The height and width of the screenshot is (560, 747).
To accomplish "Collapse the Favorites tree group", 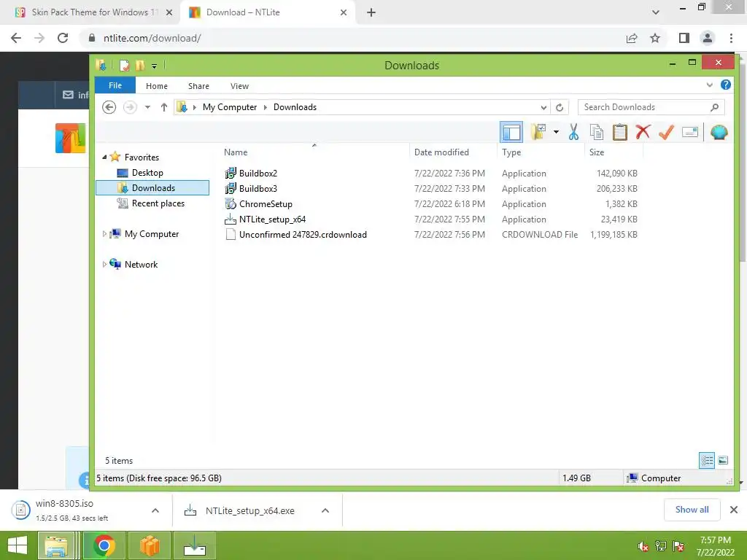I will pos(104,157).
